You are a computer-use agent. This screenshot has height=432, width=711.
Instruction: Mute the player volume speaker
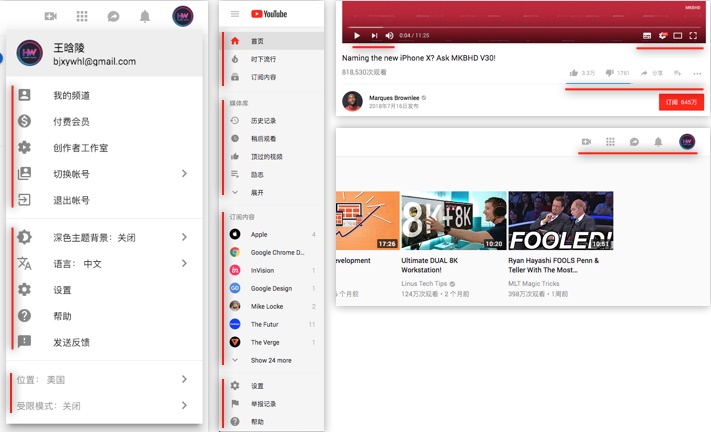click(x=390, y=35)
